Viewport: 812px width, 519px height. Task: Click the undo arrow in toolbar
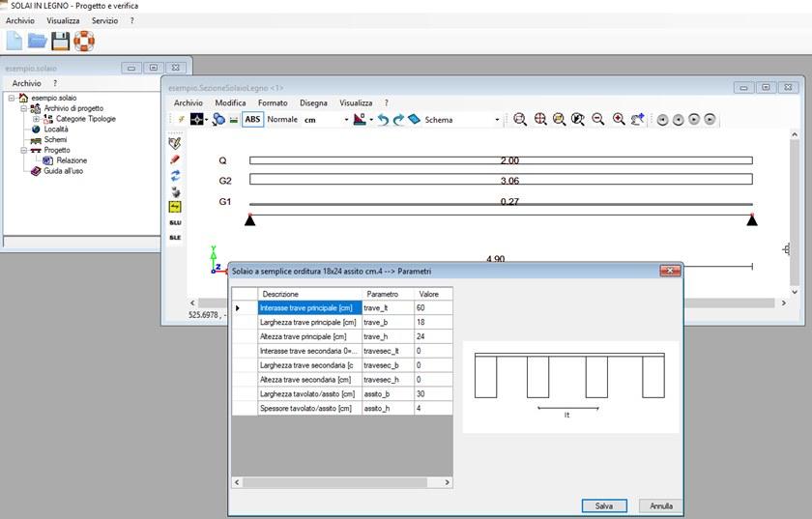point(383,120)
